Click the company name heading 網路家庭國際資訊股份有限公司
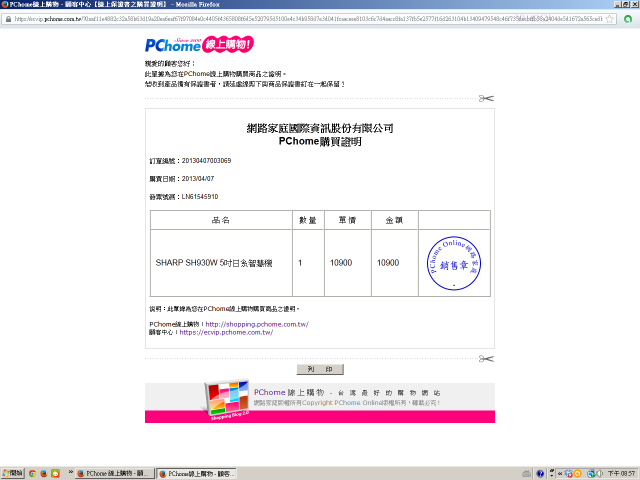This screenshot has width=640, height=480. [320, 128]
